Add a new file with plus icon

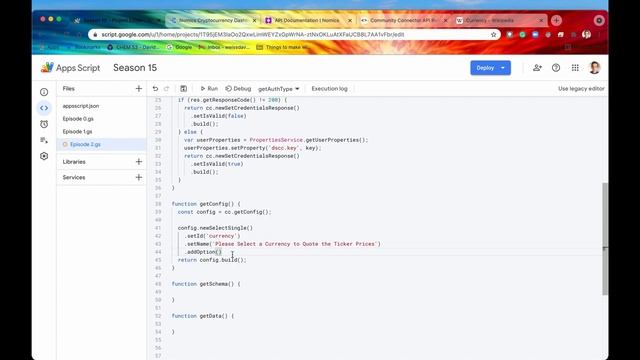point(139,89)
